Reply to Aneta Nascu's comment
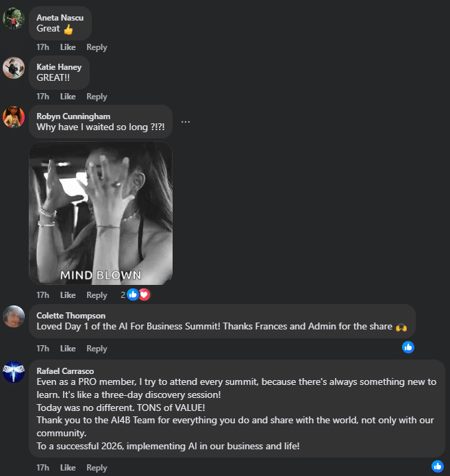Viewport: 450px width, 476px height. pyautogui.click(x=97, y=47)
